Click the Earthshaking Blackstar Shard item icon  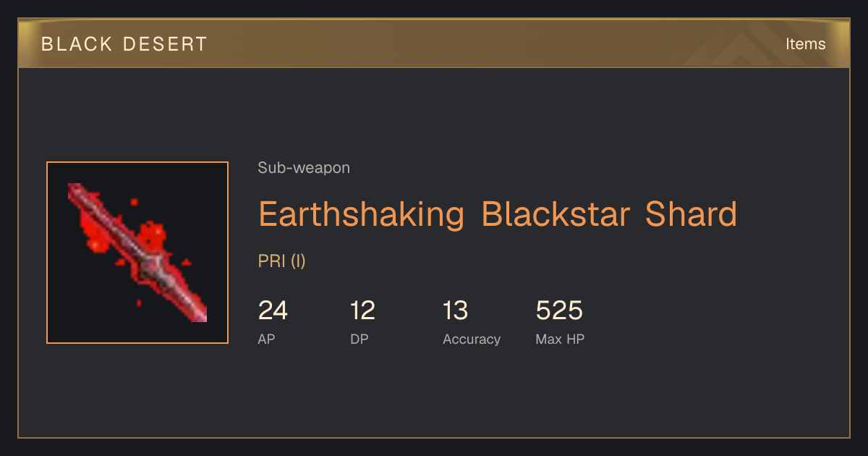tap(137, 253)
